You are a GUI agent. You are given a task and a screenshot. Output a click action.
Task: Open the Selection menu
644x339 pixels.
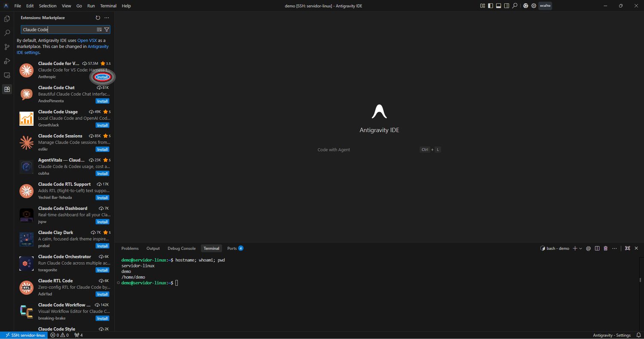pyautogui.click(x=48, y=6)
